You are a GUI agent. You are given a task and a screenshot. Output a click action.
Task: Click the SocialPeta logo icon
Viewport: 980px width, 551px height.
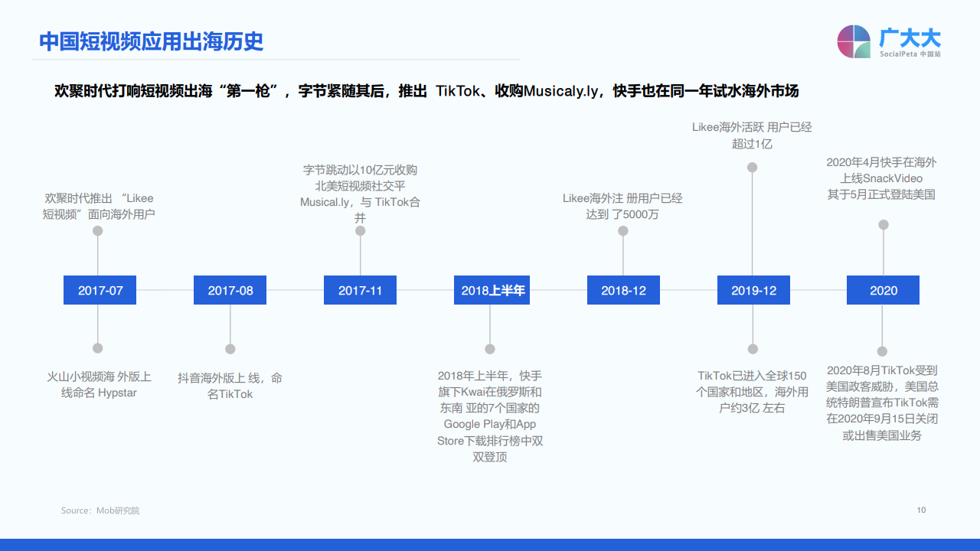coord(854,41)
